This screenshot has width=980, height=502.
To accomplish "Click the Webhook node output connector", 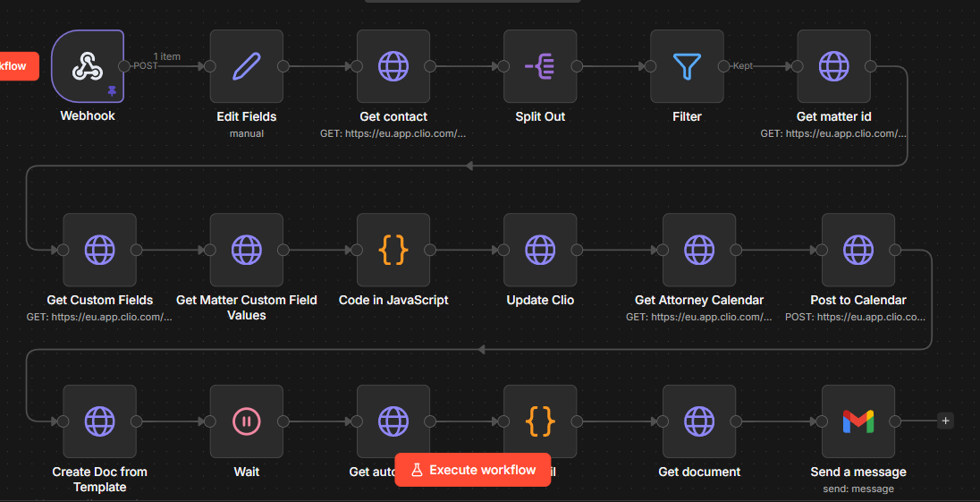I will [x=124, y=66].
